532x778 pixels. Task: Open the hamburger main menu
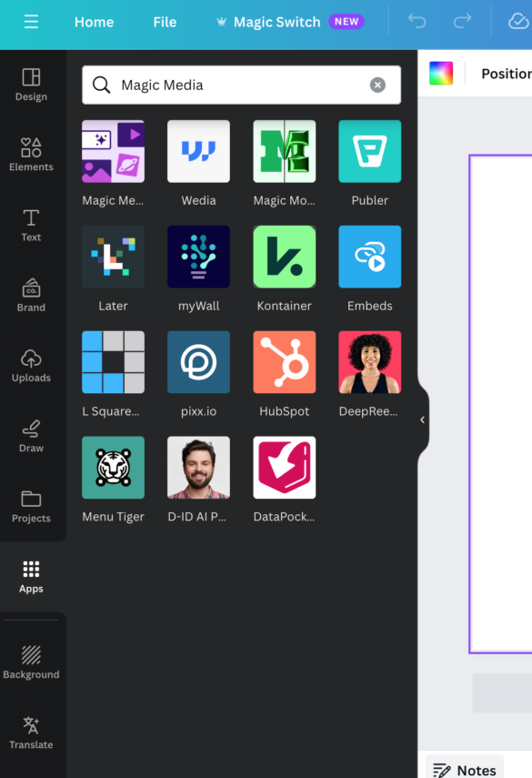(x=31, y=22)
